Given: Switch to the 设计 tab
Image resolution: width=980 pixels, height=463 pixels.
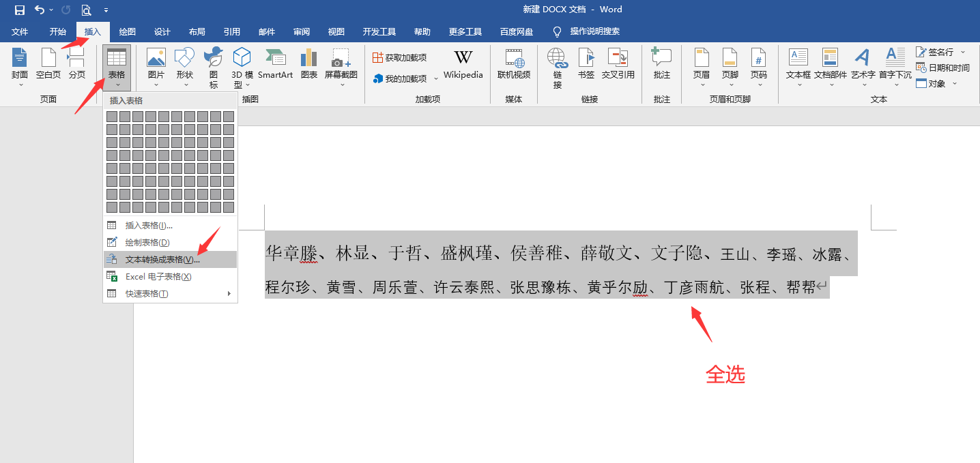Looking at the screenshot, I should tap(162, 32).
